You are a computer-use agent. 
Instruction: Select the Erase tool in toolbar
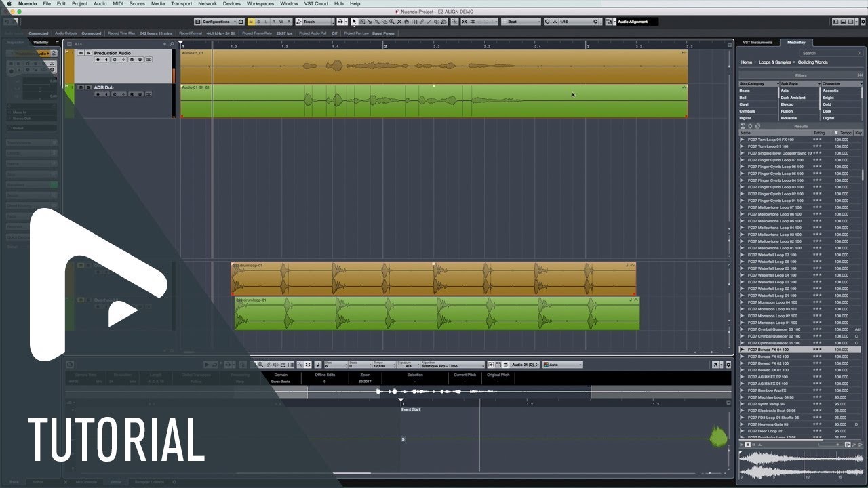384,22
